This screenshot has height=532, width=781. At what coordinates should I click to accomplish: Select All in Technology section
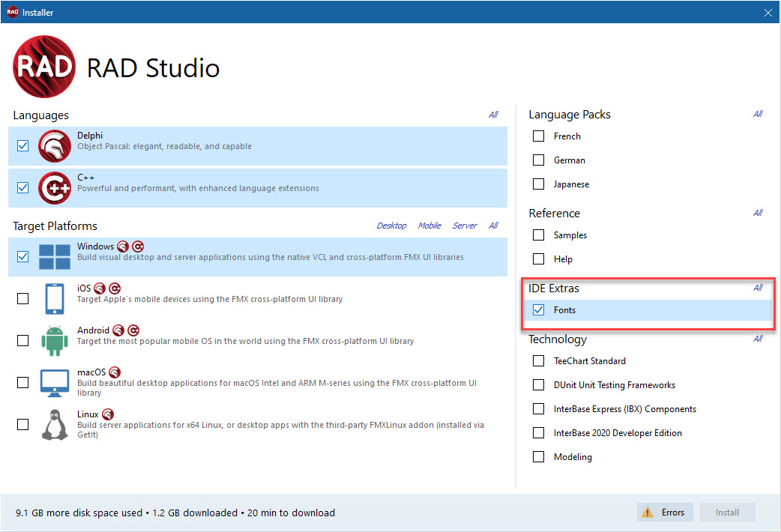(x=758, y=339)
